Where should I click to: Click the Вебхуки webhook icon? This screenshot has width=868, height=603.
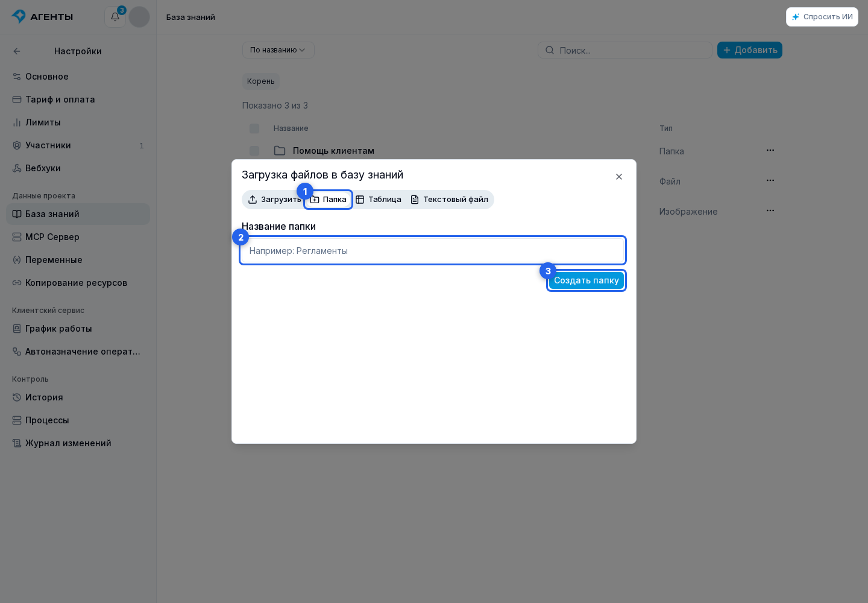pyautogui.click(x=17, y=168)
